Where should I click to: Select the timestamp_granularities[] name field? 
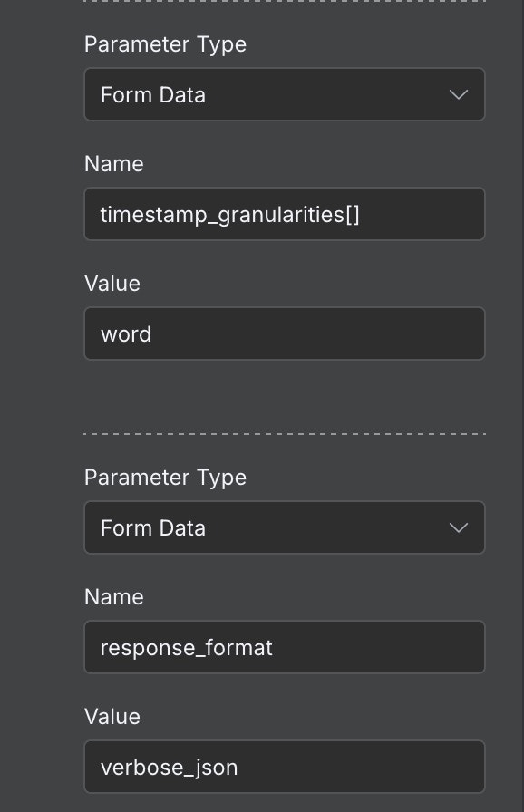point(284,214)
